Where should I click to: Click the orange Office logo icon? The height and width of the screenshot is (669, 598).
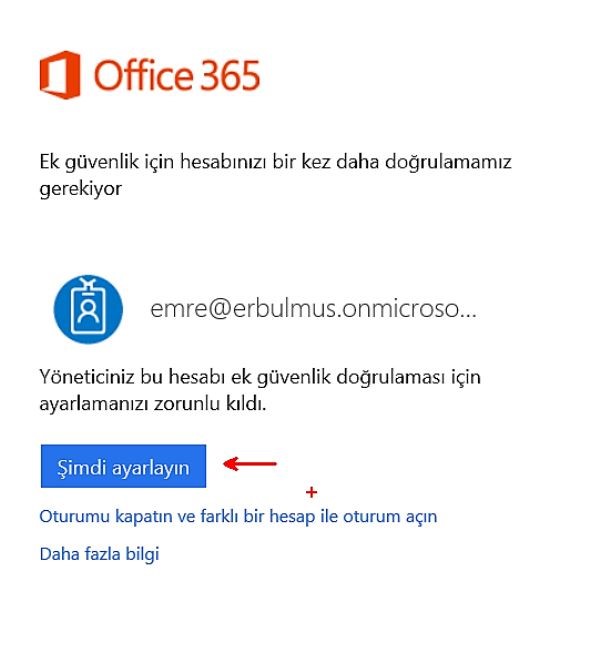[x=60, y=75]
